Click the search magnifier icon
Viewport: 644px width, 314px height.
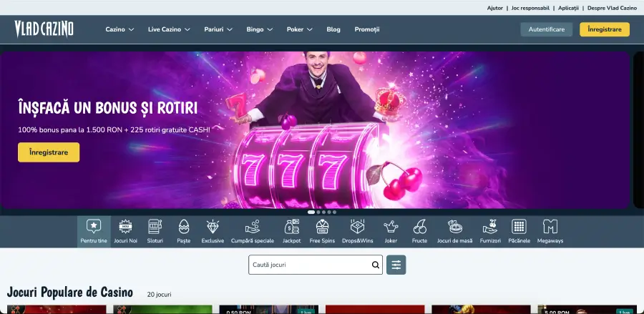coord(376,265)
